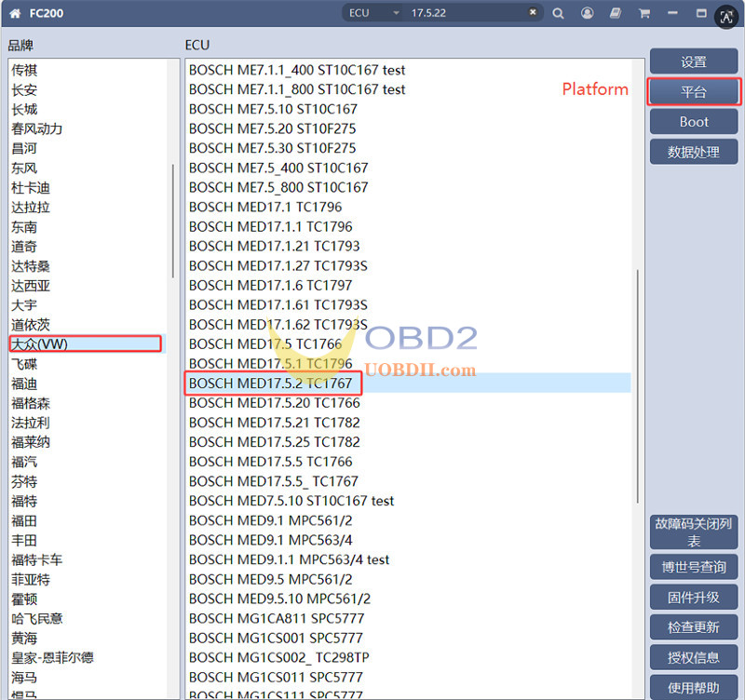Click the Boot button
Screen dimensions: 745x700
[x=694, y=122]
